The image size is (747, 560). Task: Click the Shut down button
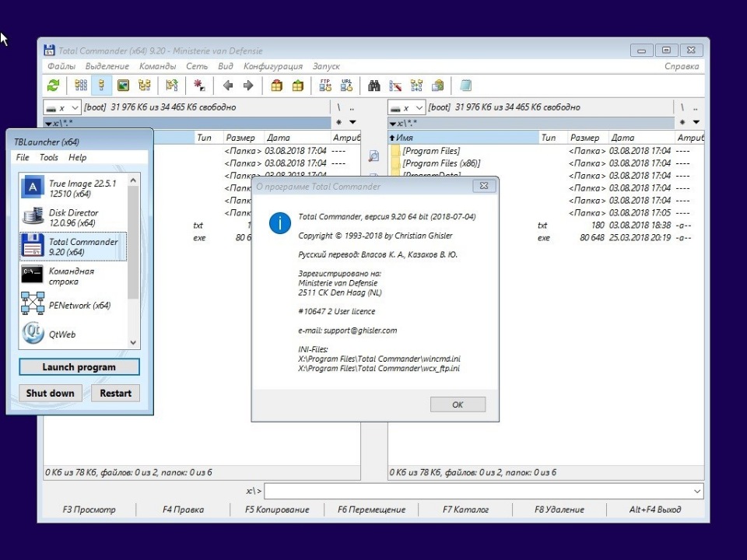point(50,394)
